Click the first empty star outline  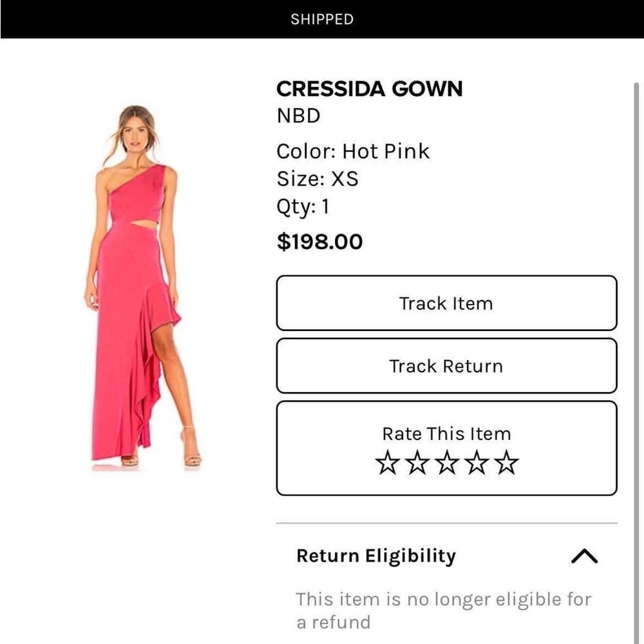coord(387,463)
